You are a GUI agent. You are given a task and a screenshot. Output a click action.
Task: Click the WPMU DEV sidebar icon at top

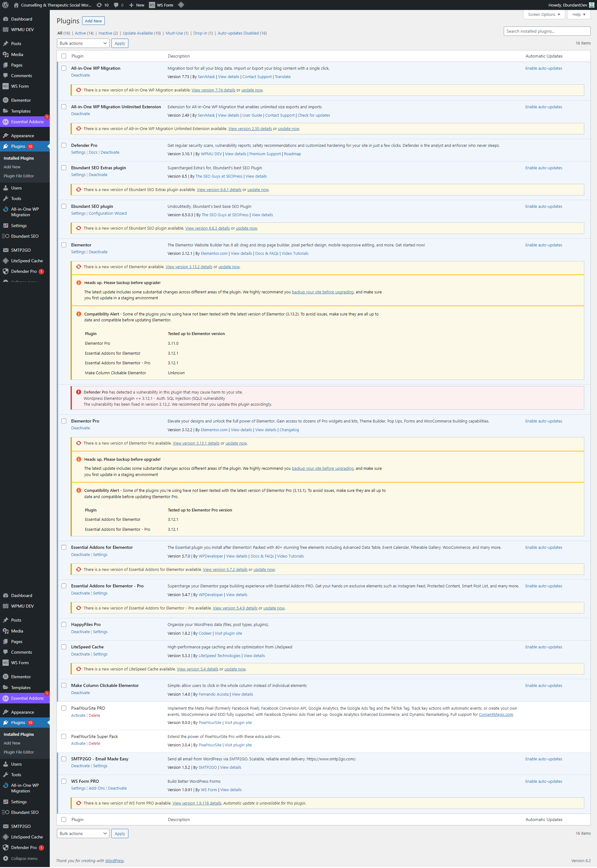(5, 30)
